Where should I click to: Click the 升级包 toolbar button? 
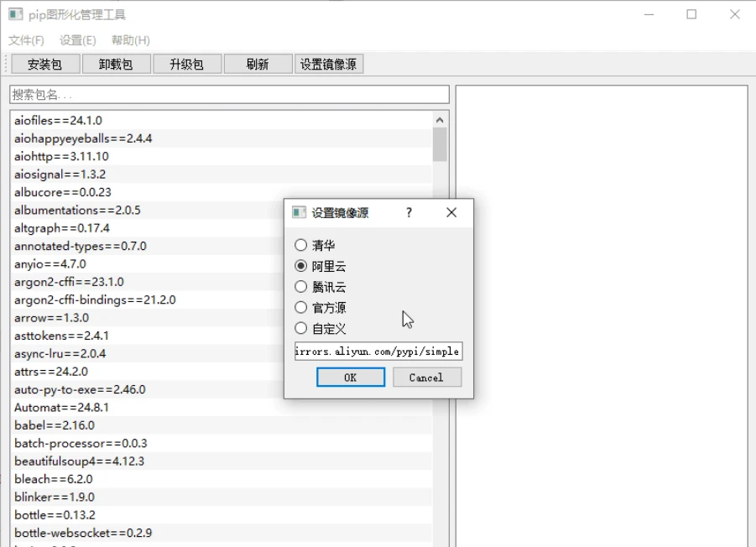tap(187, 64)
